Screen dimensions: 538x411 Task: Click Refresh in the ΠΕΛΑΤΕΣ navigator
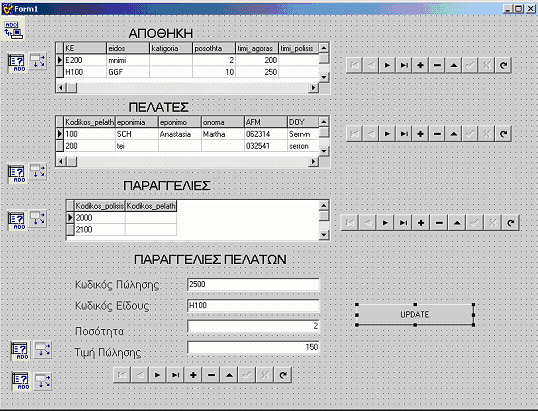(503, 134)
